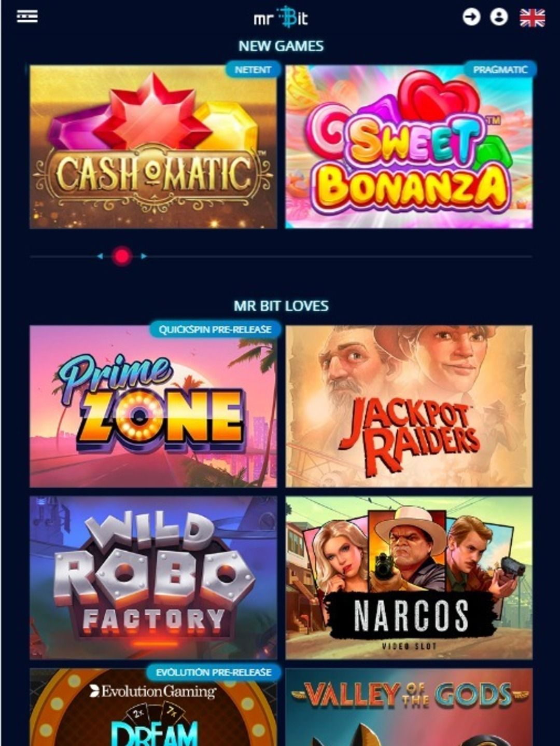Open the user account profile icon
The width and height of the screenshot is (560, 746).
point(499,17)
